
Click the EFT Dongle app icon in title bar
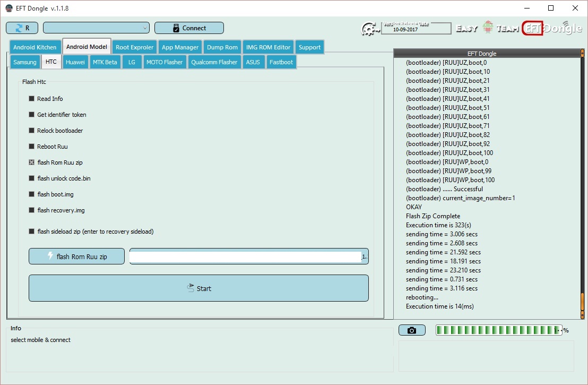[8, 8]
